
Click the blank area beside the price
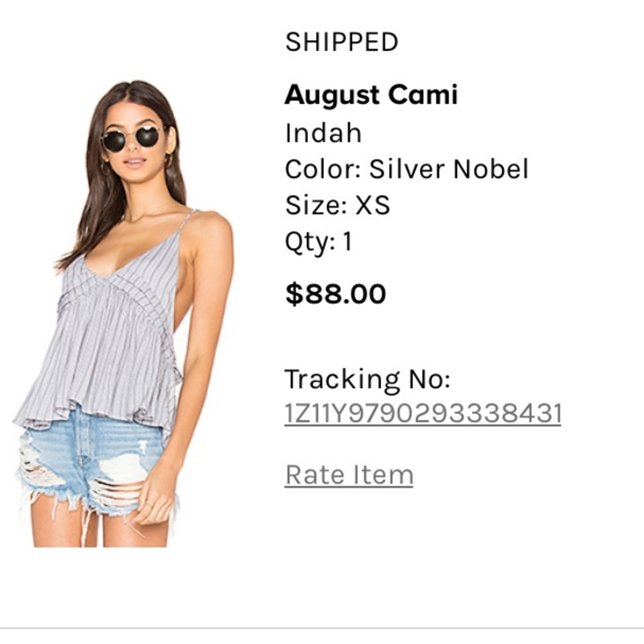[515, 292]
